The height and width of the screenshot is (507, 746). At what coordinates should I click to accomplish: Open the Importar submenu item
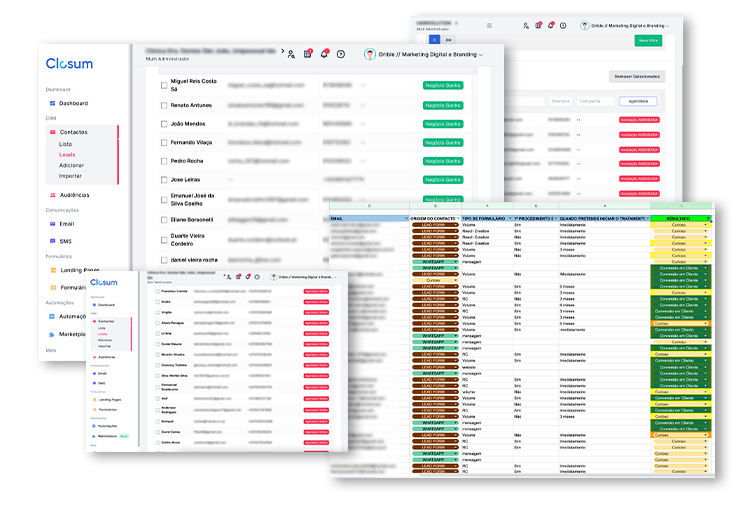(70, 176)
